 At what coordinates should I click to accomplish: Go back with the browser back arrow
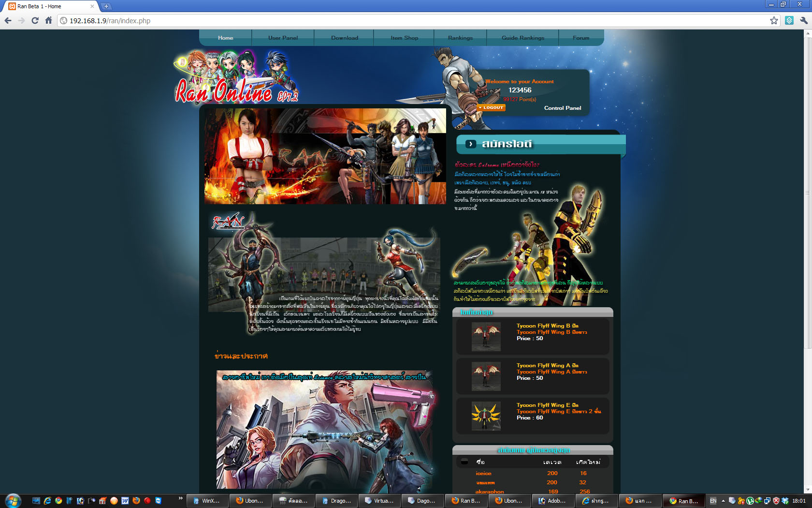coord(8,20)
